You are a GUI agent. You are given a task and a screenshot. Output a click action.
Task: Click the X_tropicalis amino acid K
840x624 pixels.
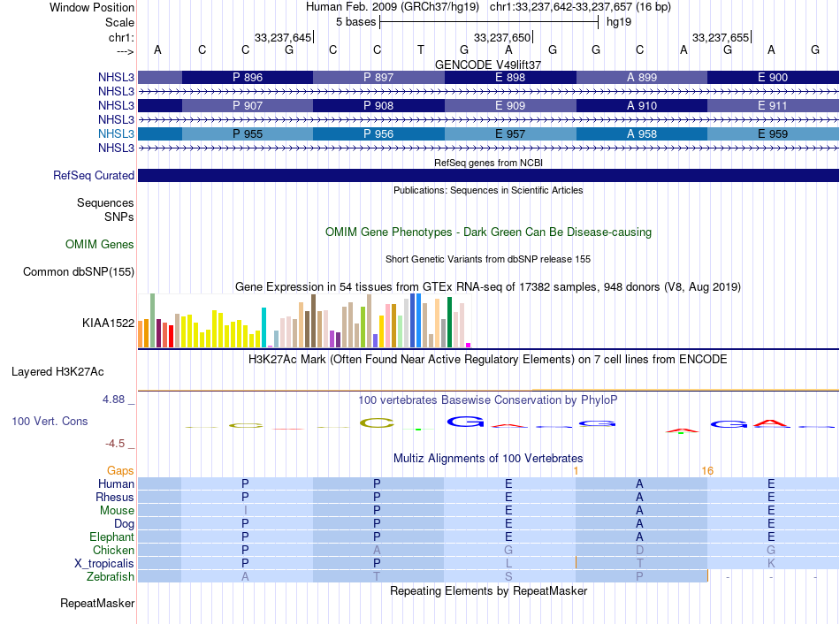pyautogui.click(x=771, y=564)
